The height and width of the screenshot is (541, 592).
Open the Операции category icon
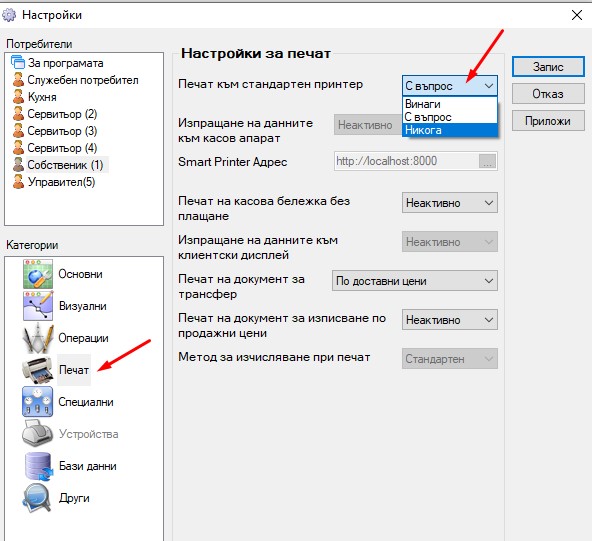(x=38, y=338)
